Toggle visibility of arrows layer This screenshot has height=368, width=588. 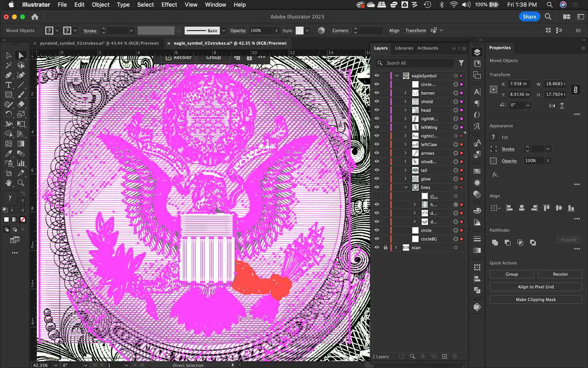pos(377,153)
